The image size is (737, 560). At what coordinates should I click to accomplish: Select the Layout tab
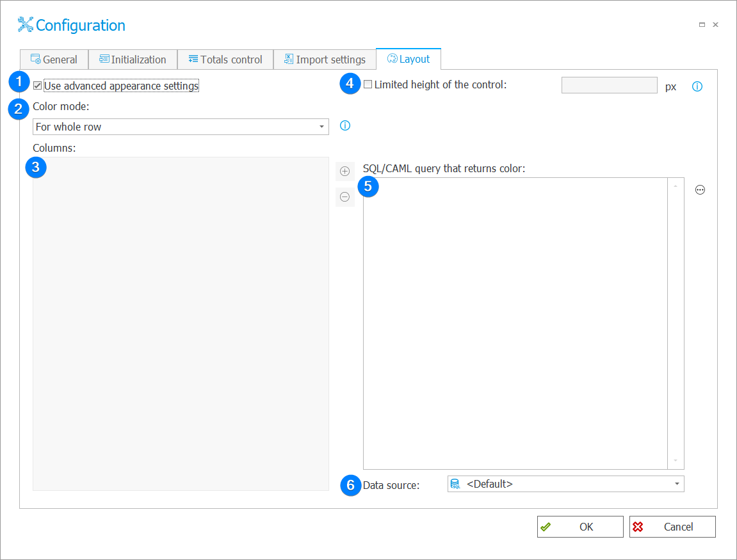(x=409, y=59)
